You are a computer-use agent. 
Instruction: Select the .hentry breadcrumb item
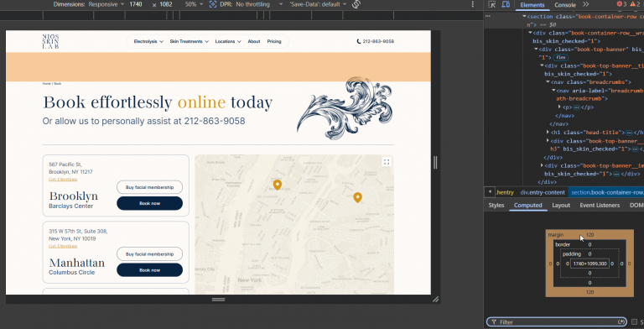point(505,192)
